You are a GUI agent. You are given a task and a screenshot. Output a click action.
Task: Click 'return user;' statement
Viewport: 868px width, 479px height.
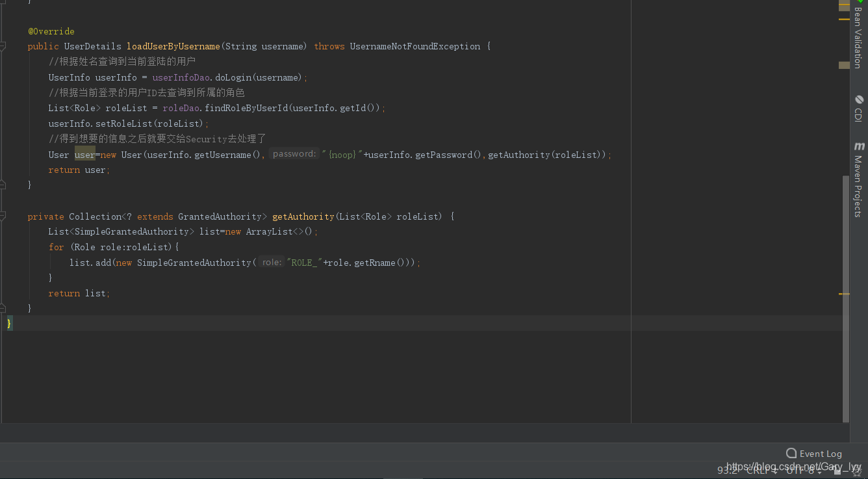(79, 170)
